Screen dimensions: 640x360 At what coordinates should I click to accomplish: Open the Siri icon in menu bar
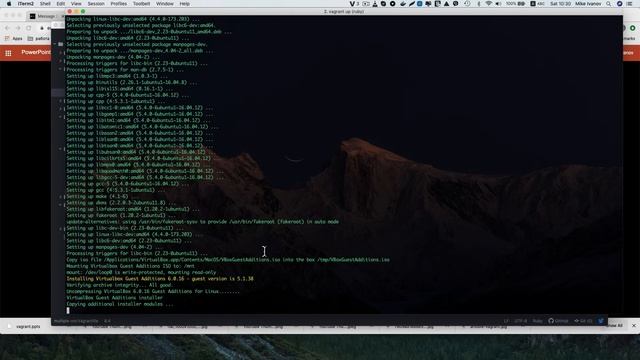[x=620, y=4]
